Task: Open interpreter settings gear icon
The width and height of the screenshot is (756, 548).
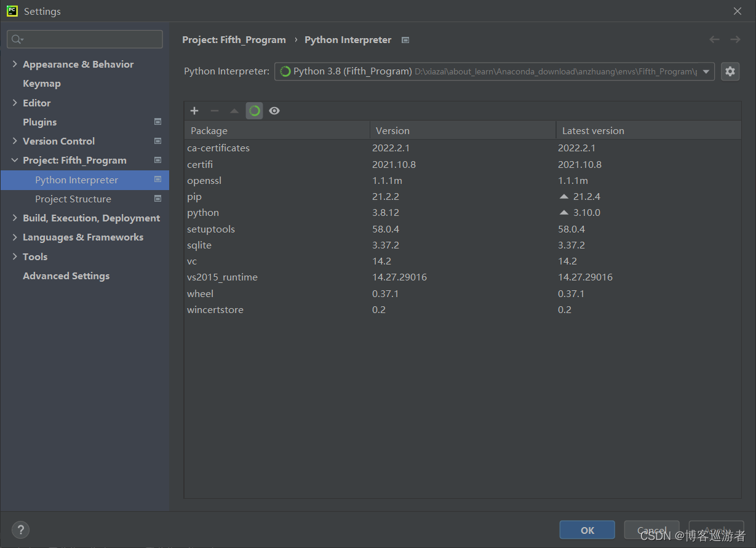Action: [x=730, y=71]
